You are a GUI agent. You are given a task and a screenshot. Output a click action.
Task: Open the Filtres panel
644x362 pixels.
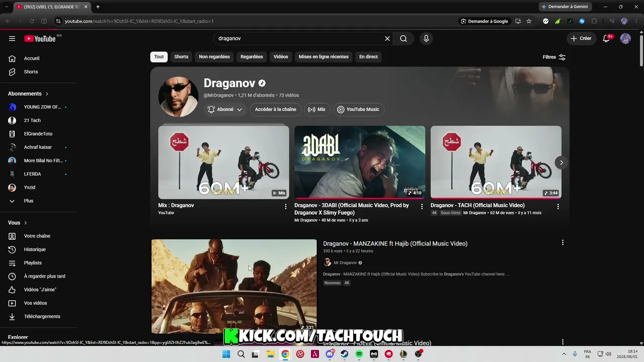pyautogui.click(x=554, y=57)
